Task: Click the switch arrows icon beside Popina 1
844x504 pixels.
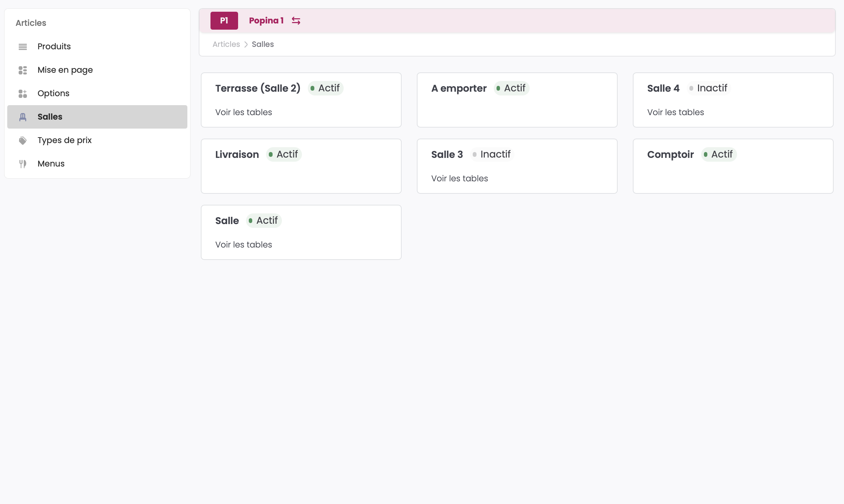Action: coord(296,21)
